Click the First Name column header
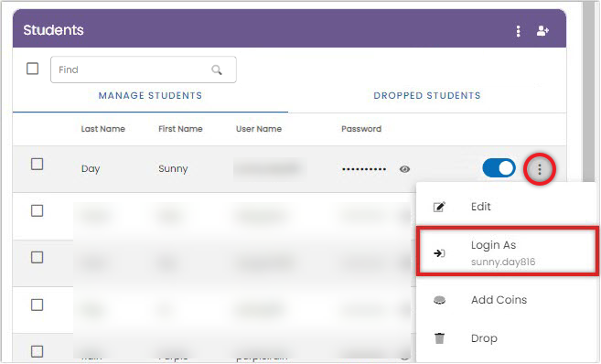This screenshot has width=601, height=364. pos(180,129)
